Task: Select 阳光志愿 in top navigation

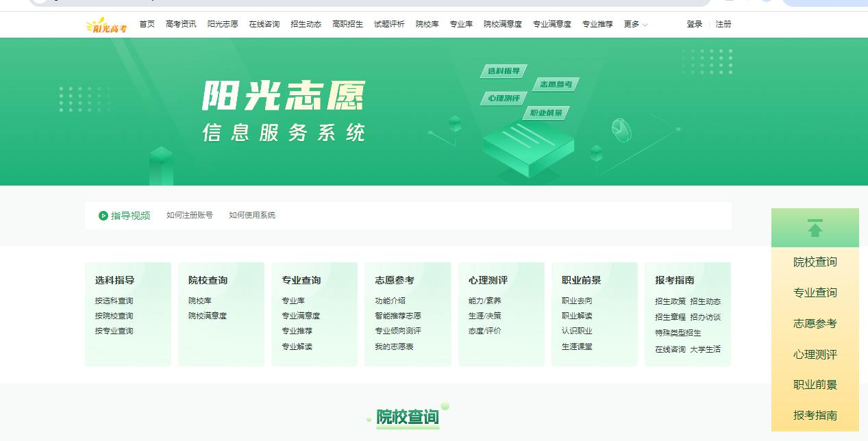Action: tap(223, 24)
